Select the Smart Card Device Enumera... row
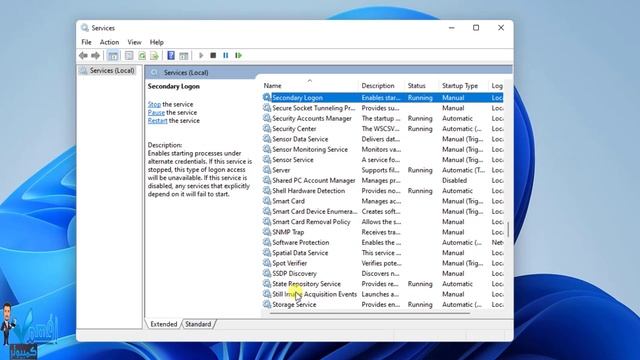This screenshot has width=640, height=360. coord(382,211)
